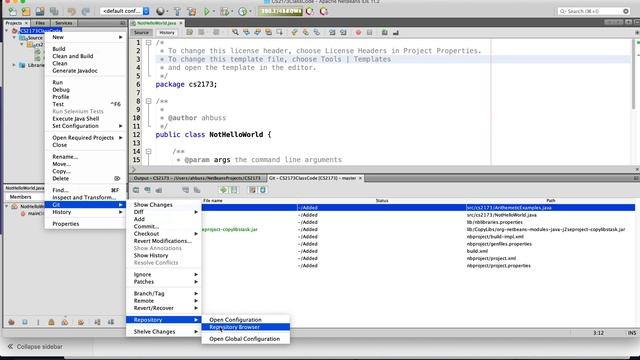Select Show Changes in the Git submenu

(x=153, y=204)
